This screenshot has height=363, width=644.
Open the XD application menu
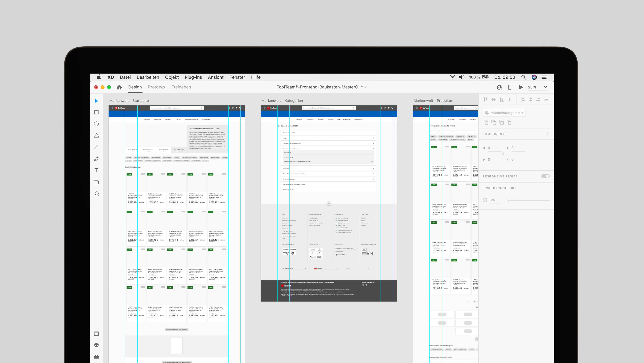click(x=111, y=77)
